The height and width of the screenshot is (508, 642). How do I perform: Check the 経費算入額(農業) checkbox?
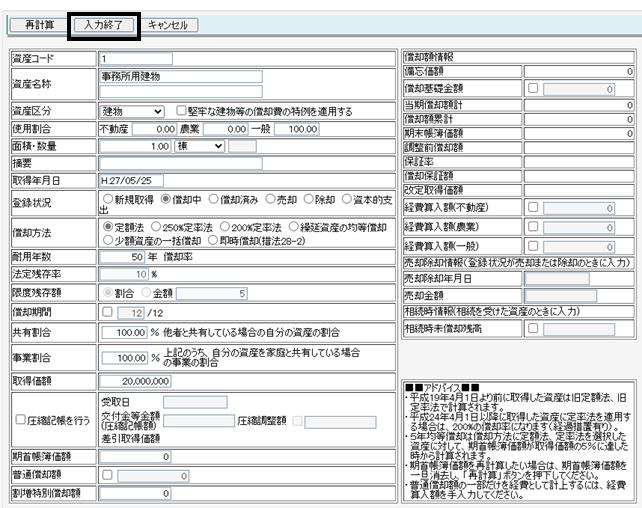coord(533,226)
